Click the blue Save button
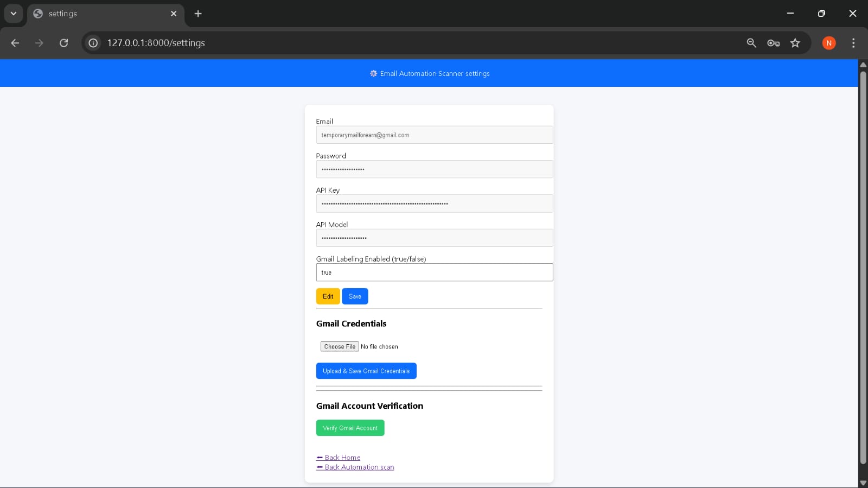 [x=355, y=296]
